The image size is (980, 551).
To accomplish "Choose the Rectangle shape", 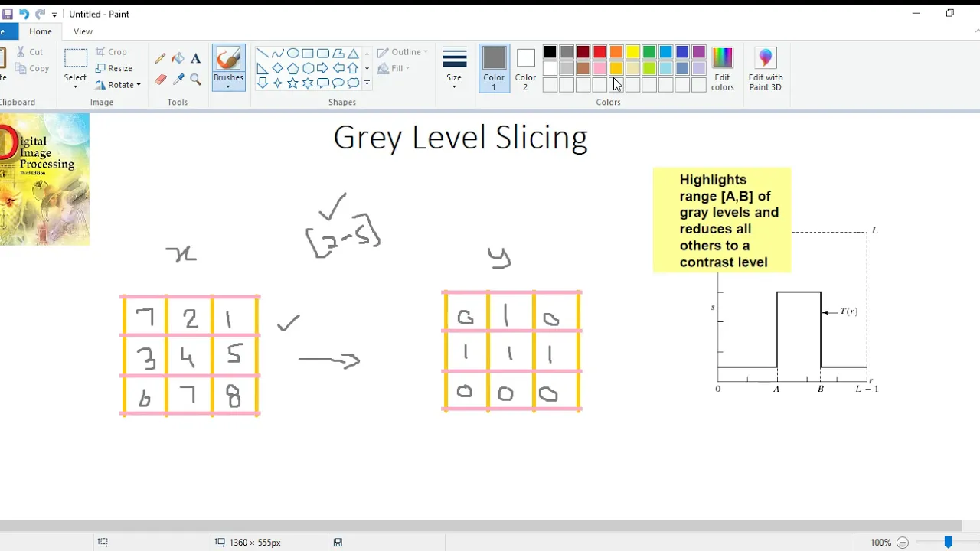I will (308, 54).
